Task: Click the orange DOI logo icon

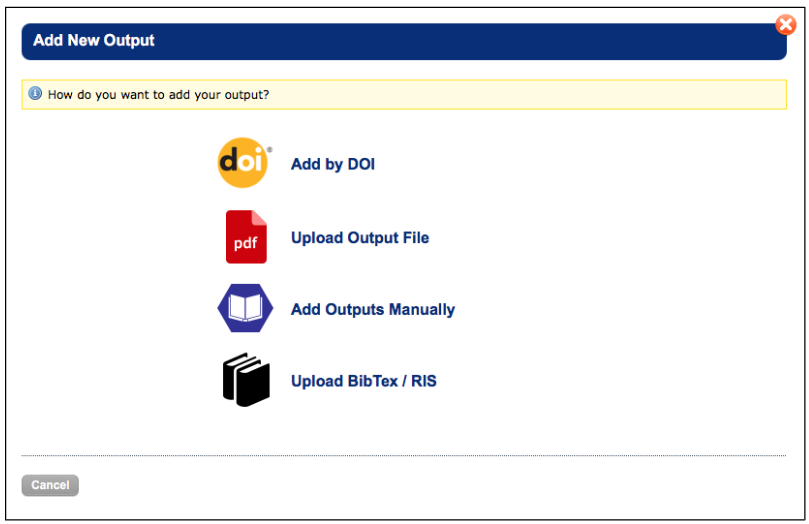Action: coord(243,163)
